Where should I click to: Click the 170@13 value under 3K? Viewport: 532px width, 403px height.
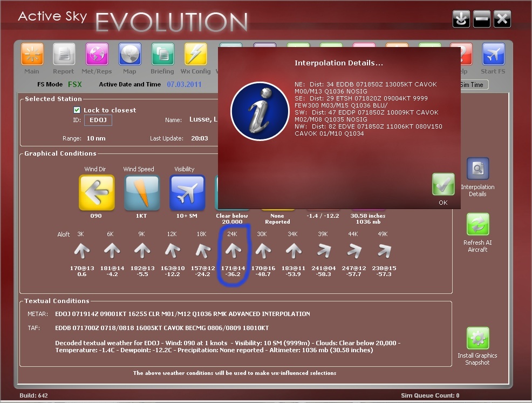point(82,268)
